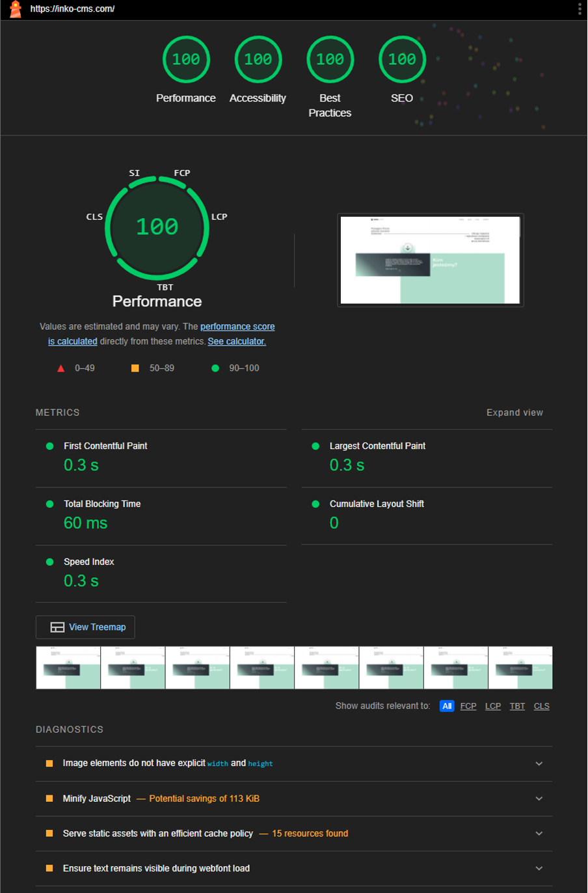This screenshot has width=588, height=893.
Task: Toggle Expand view for metrics
Action: (514, 413)
